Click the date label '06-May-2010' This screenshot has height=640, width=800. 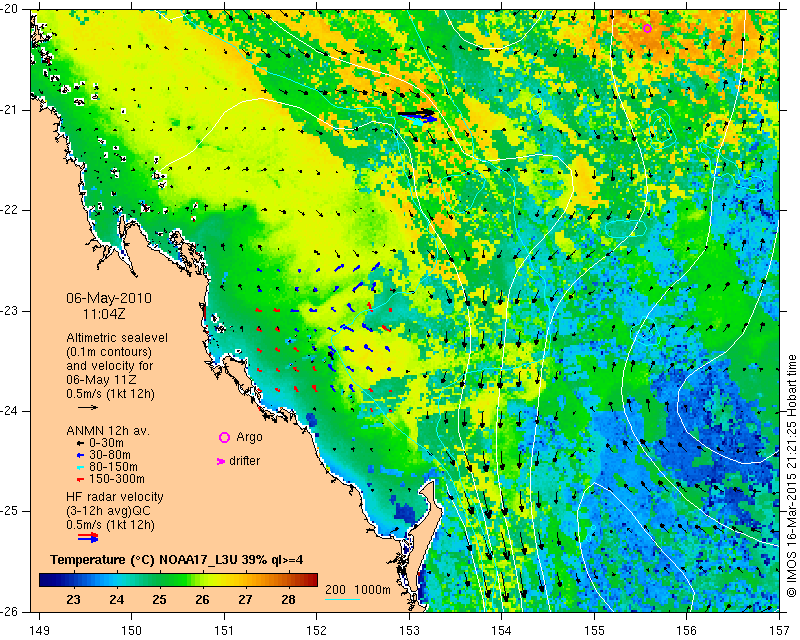109,298
